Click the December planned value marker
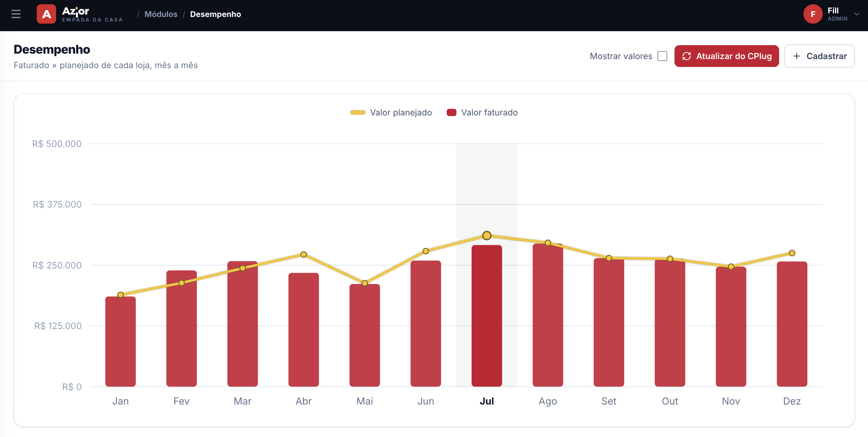The width and height of the screenshot is (868, 437). (792, 253)
